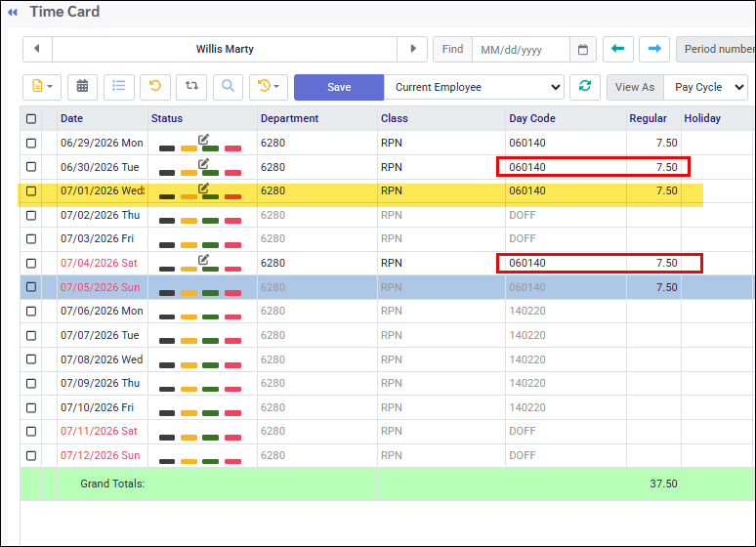Check the 07/05/2026 Sun row checkbox

point(31,287)
